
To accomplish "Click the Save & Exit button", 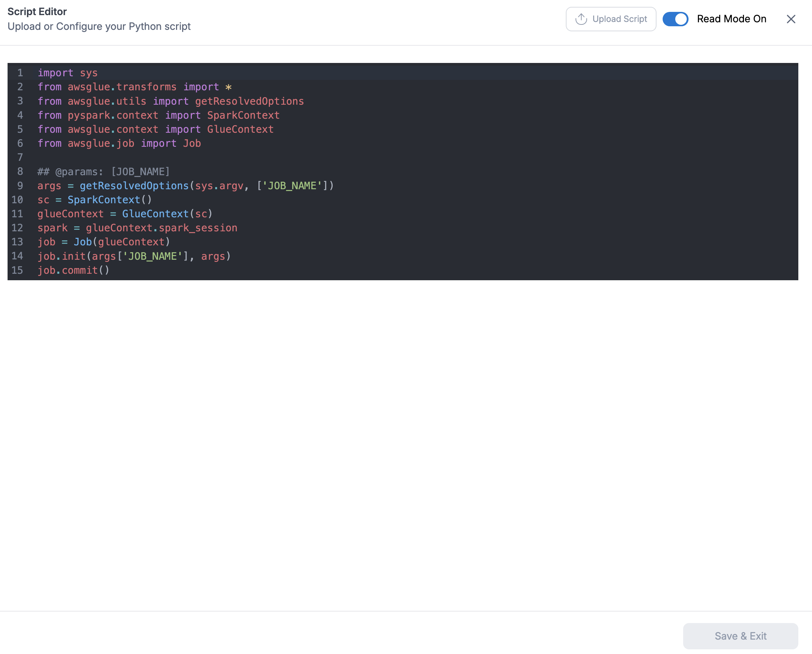I will coord(740,636).
